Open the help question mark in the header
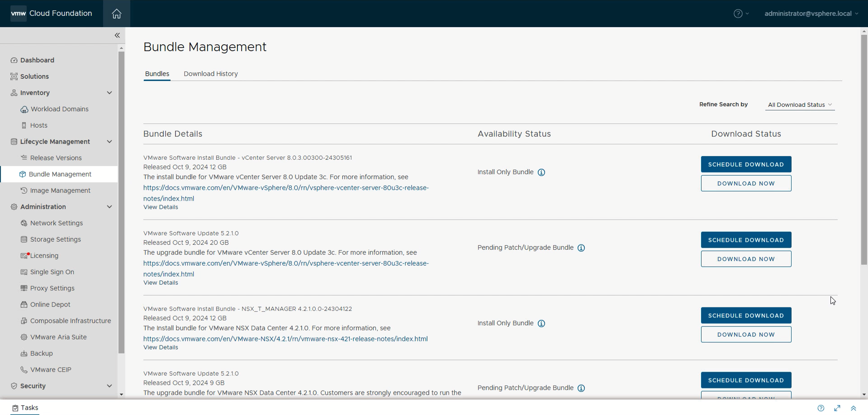Screen dimensions: 868x415 [x=739, y=13]
